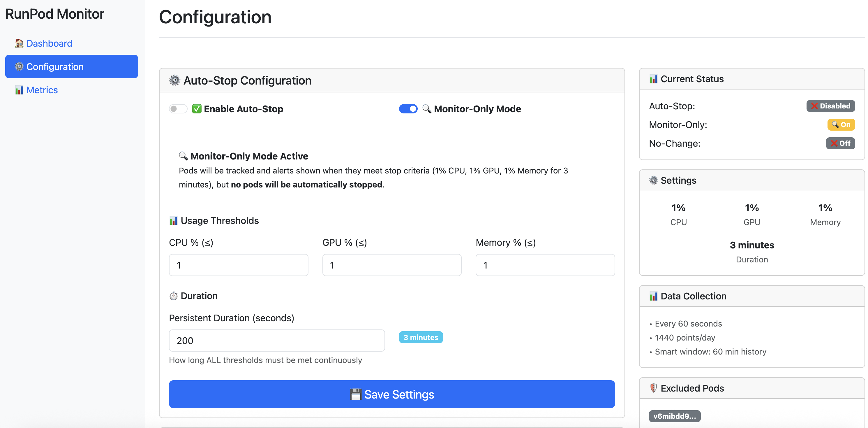Click the chart icon beside Usage Thresholds
Viewport: 868px width, 428px height.
pos(174,221)
